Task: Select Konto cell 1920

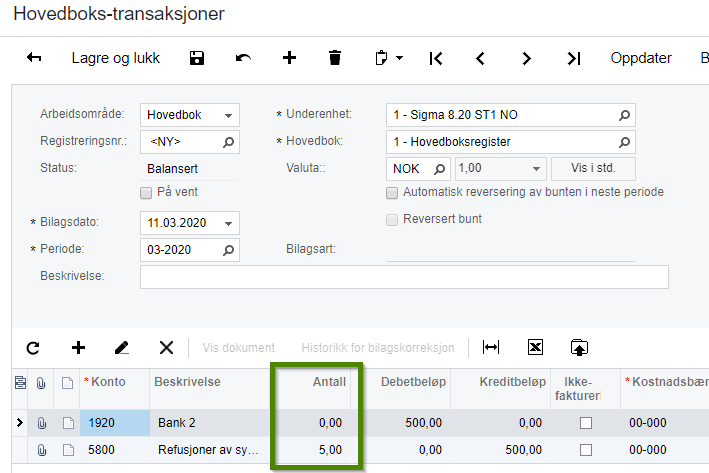Action: click(x=115, y=423)
